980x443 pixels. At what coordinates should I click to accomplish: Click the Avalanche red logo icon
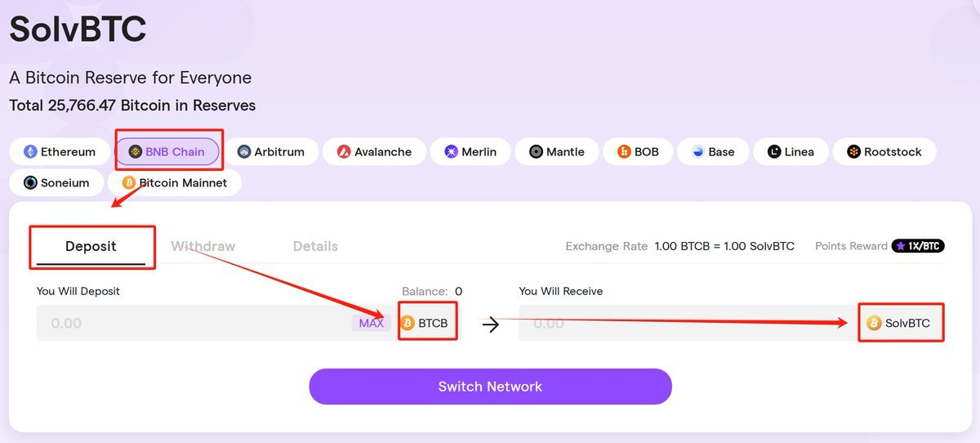coord(344,152)
